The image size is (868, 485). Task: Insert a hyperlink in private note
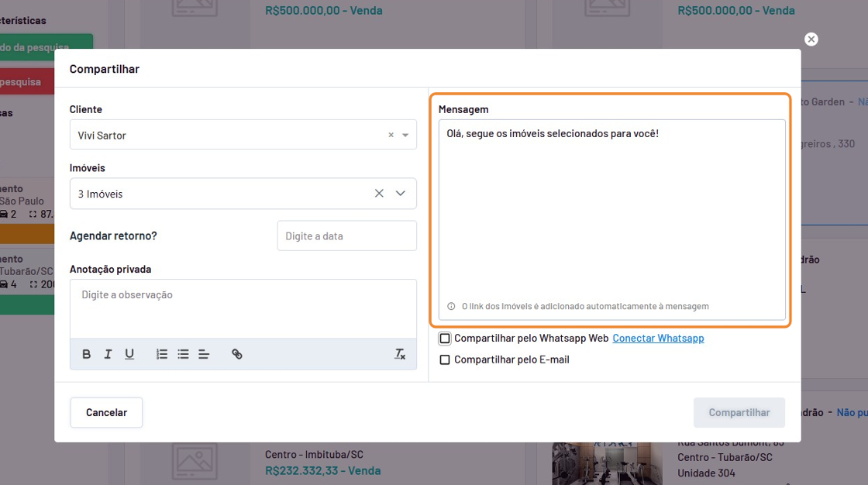tap(237, 354)
